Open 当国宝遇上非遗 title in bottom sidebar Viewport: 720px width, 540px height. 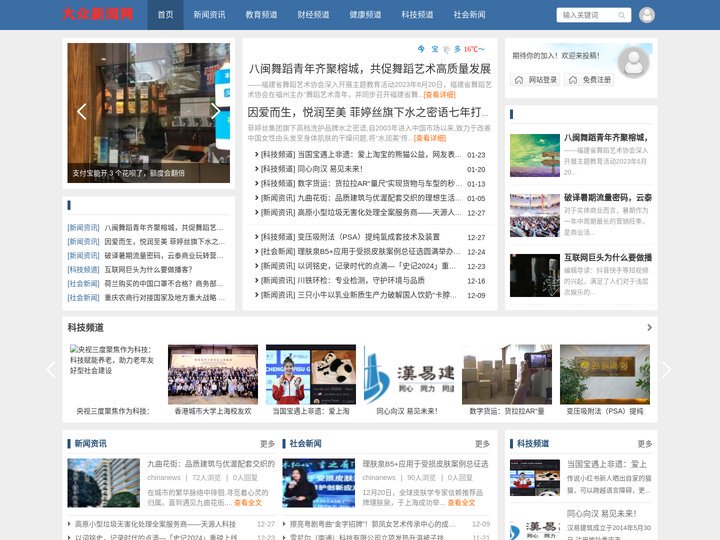(x=607, y=464)
